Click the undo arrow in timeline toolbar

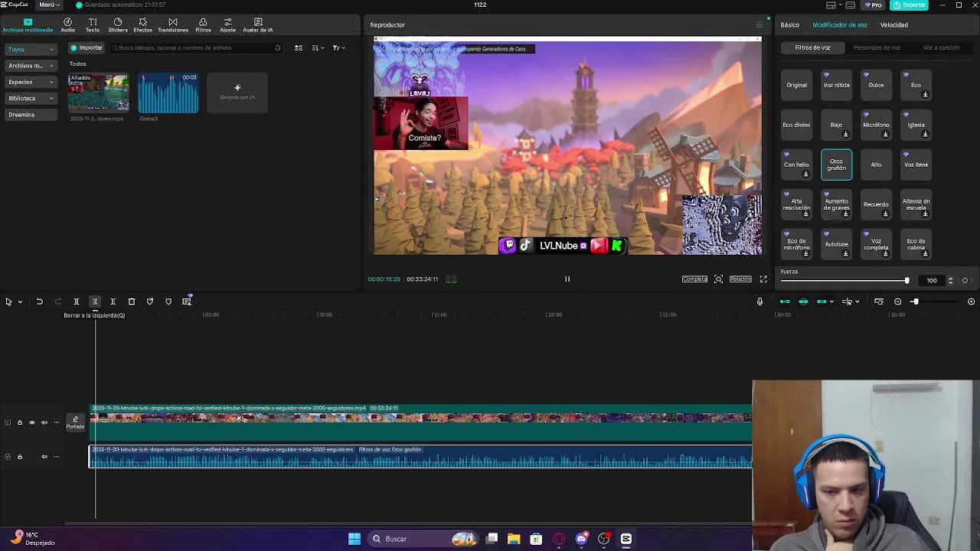pos(40,302)
